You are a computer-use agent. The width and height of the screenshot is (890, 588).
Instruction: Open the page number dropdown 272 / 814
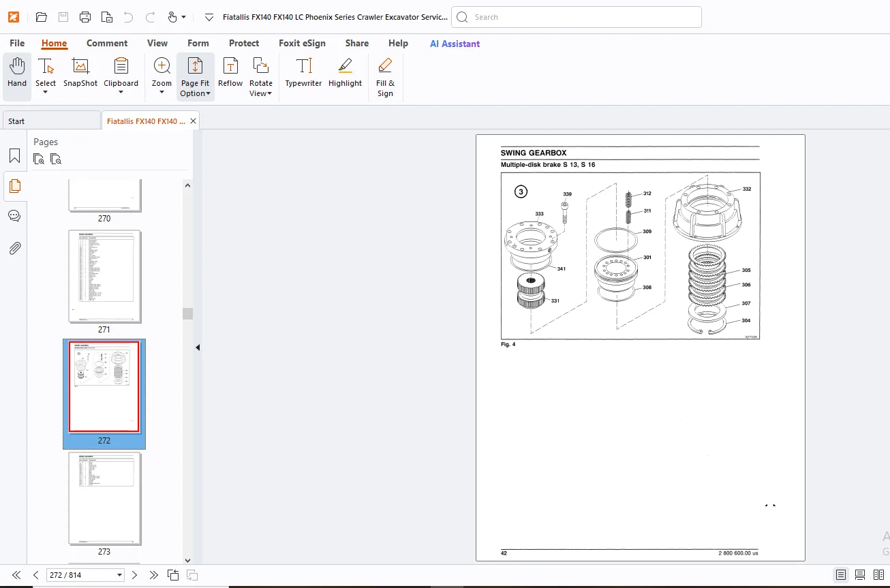tap(120, 575)
